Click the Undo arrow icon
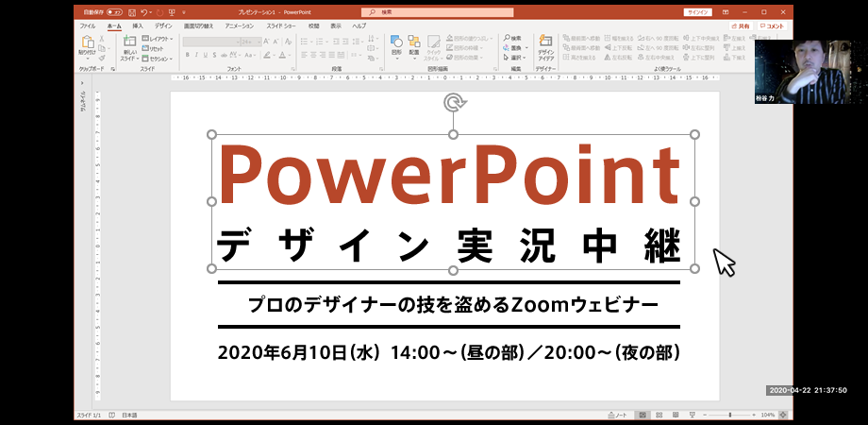The image size is (868, 425). tap(144, 11)
